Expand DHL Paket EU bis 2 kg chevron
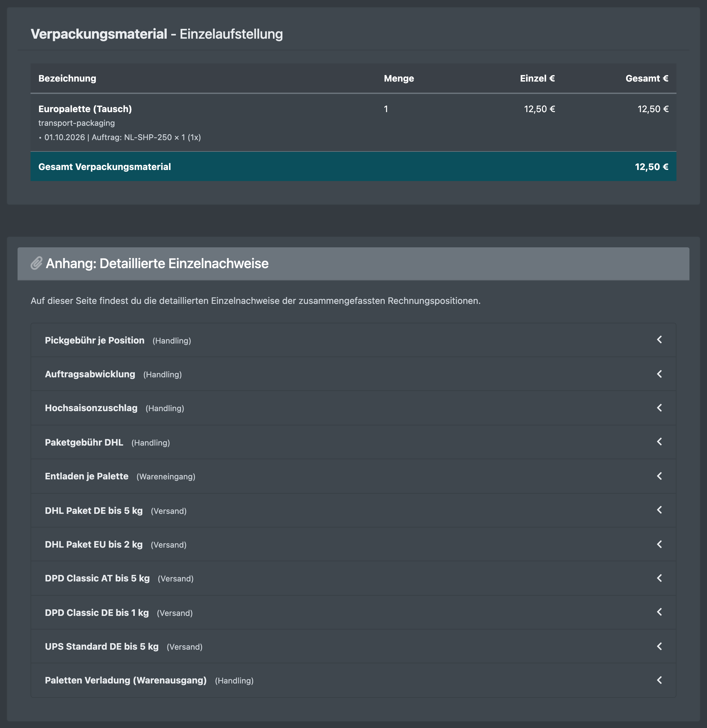 coord(660,544)
